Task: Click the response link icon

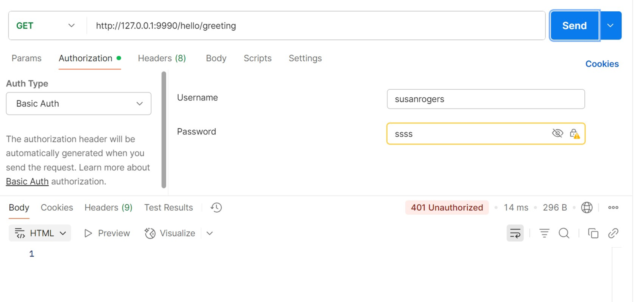Action: [x=613, y=233]
